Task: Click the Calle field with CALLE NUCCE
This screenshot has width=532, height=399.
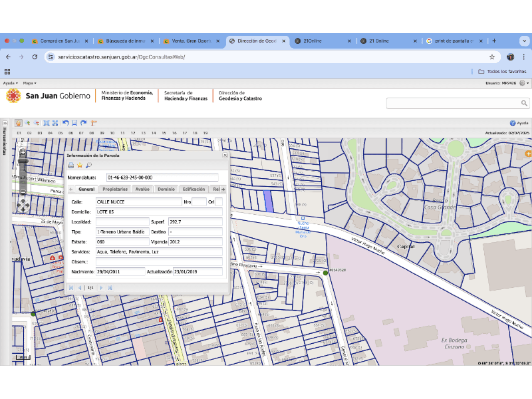Action: 139,202
